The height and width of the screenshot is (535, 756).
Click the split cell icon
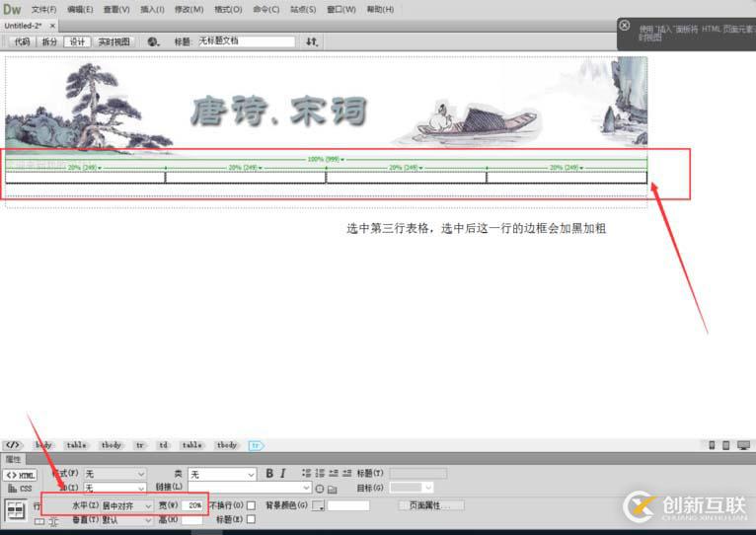click(x=53, y=521)
